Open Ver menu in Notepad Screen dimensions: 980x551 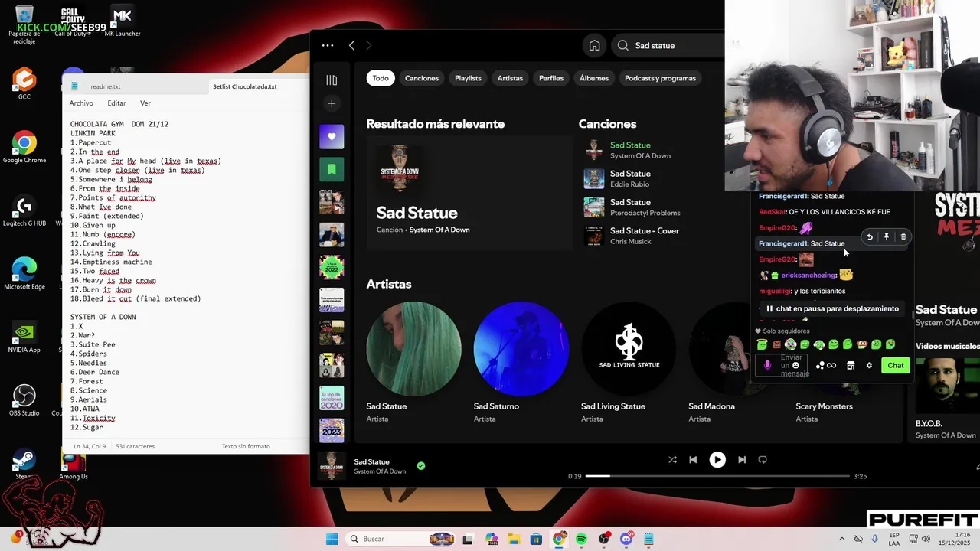point(145,103)
